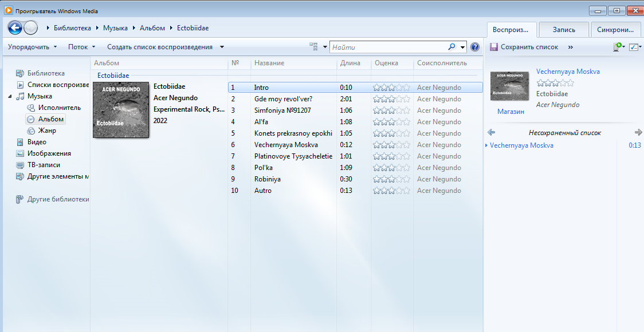
Task: Set now playing star rating in the right panel
Action: [x=555, y=83]
